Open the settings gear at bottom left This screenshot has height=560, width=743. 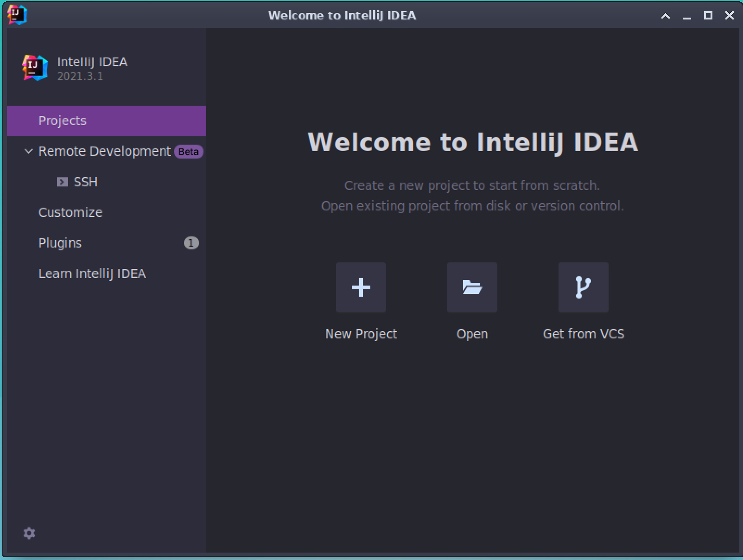[x=29, y=533]
